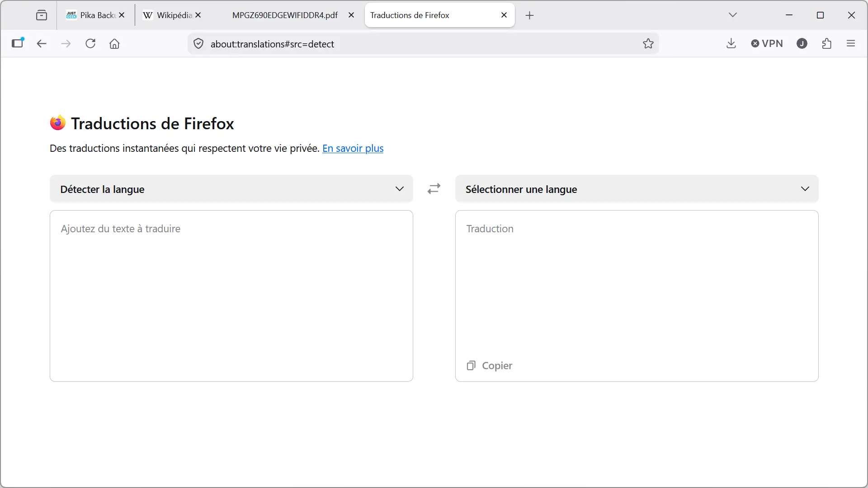Open the Firefox hamburger menu
868x488 pixels.
[851, 43]
